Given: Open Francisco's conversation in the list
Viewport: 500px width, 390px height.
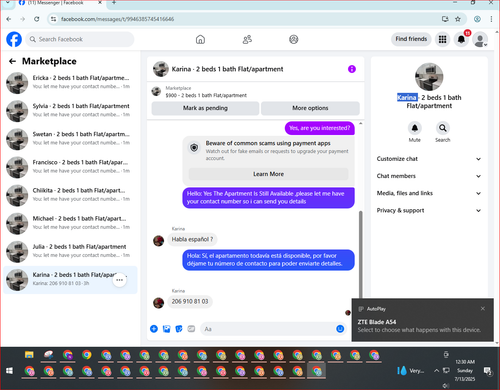Looking at the screenshot, I should click(x=70, y=167).
